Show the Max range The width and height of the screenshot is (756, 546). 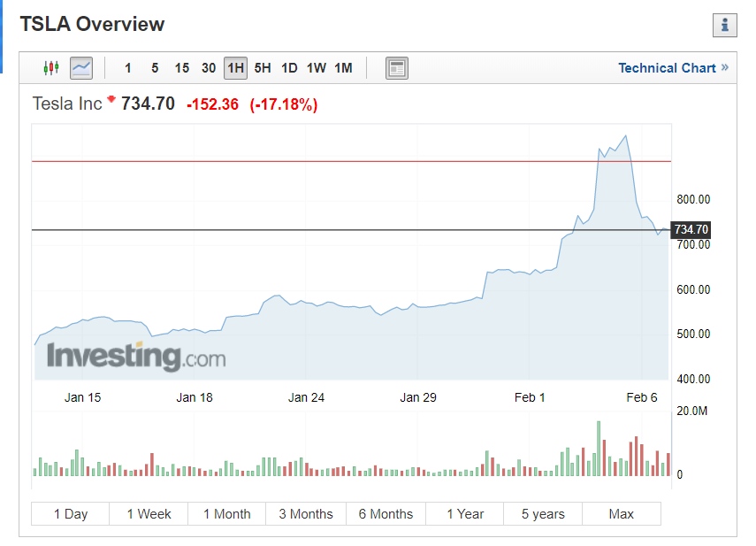[x=621, y=513]
